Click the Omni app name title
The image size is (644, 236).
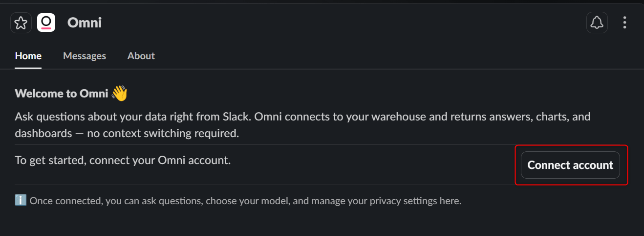point(85,23)
